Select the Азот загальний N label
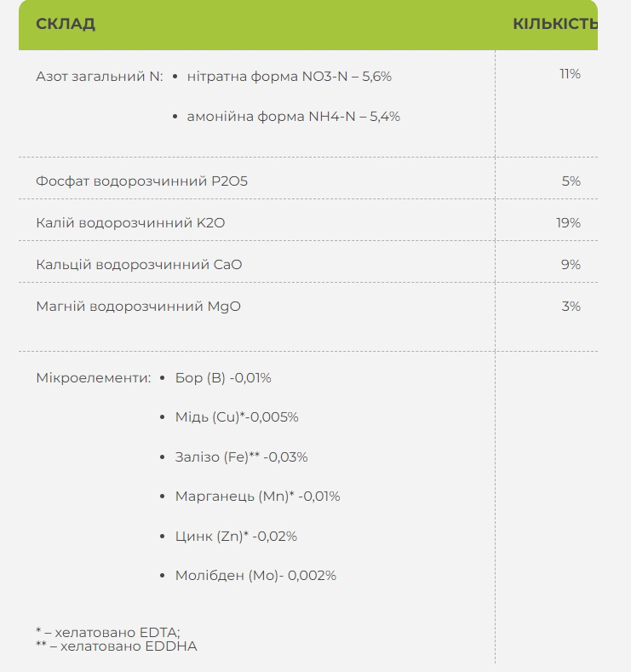 point(99,76)
